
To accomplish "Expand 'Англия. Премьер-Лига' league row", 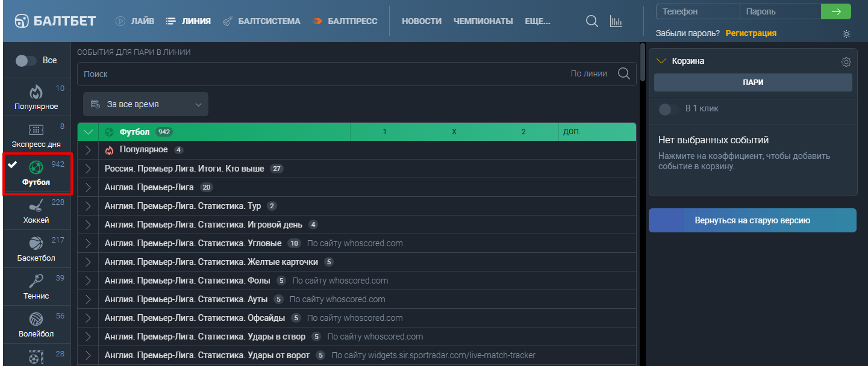I will (89, 187).
